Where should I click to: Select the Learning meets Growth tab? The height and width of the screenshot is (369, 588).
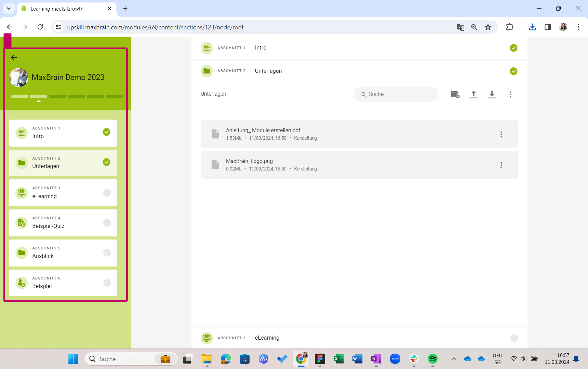[67, 9]
